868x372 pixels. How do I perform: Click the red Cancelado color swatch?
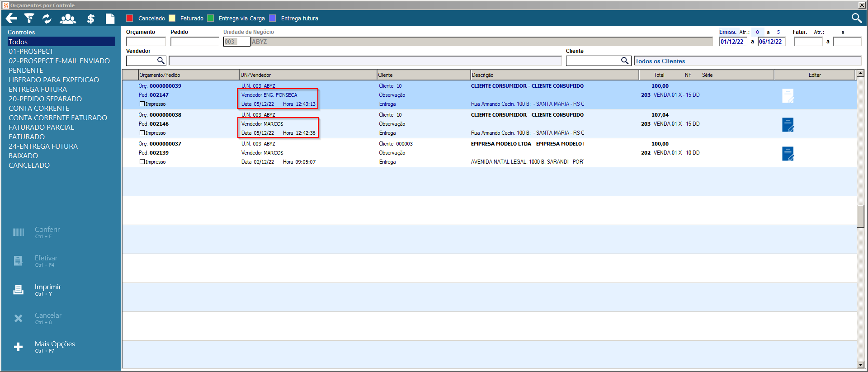point(130,18)
